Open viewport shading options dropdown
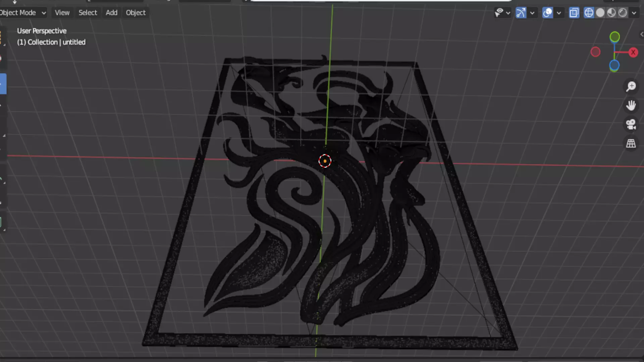This screenshot has height=362, width=644. point(634,13)
